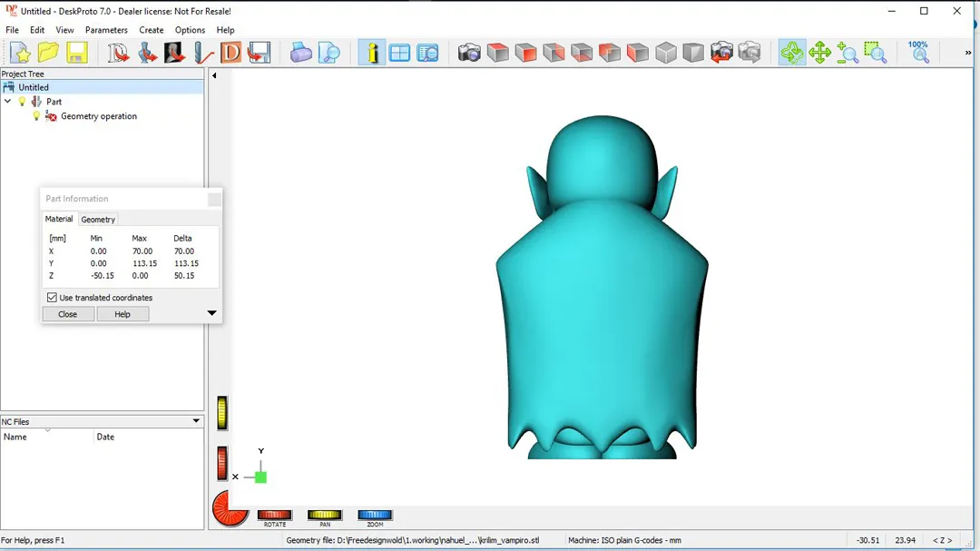
Task: Open the NC Files panel dropdown
Action: pyautogui.click(x=196, y=421)
